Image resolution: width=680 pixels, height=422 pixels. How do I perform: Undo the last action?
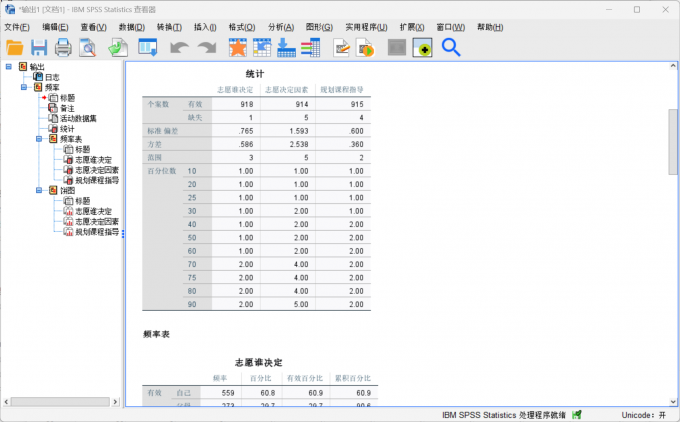(179, 47)
